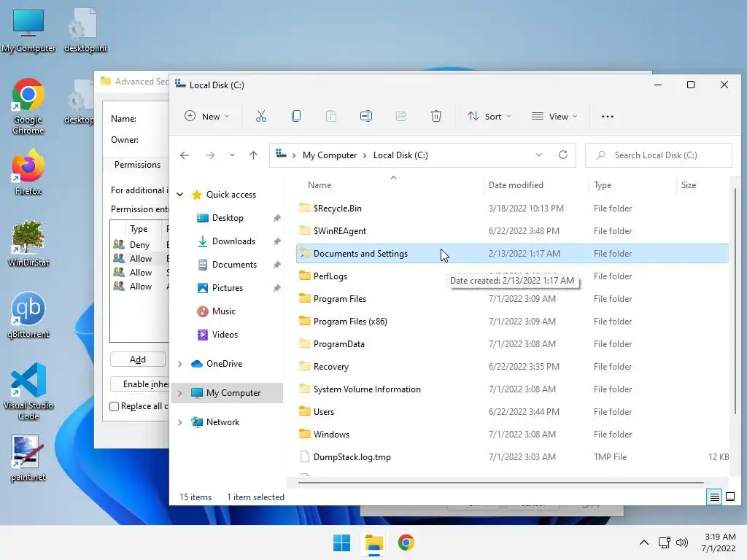Open Downloads in Quick access

pos(233,241)
